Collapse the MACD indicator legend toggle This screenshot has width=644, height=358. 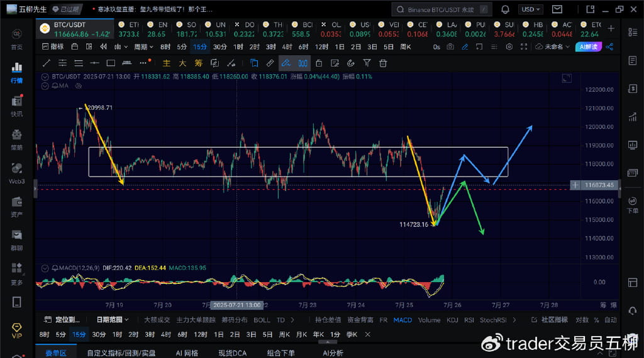[45, 268]
